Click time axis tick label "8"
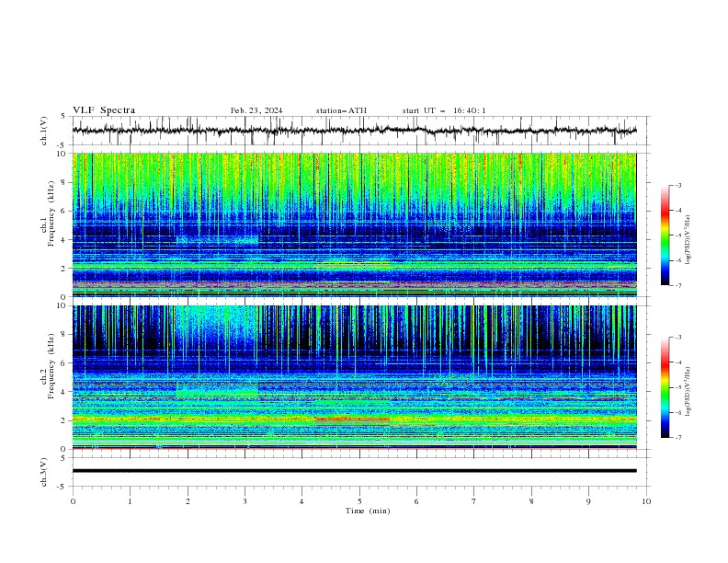Screen dimensions: 728x563 (531, 501)
